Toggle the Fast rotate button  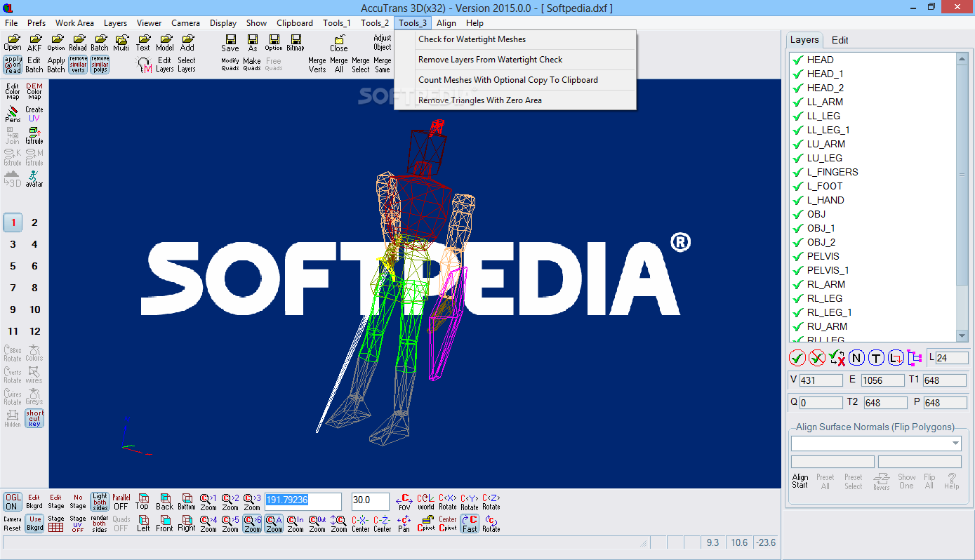(470, 524)
